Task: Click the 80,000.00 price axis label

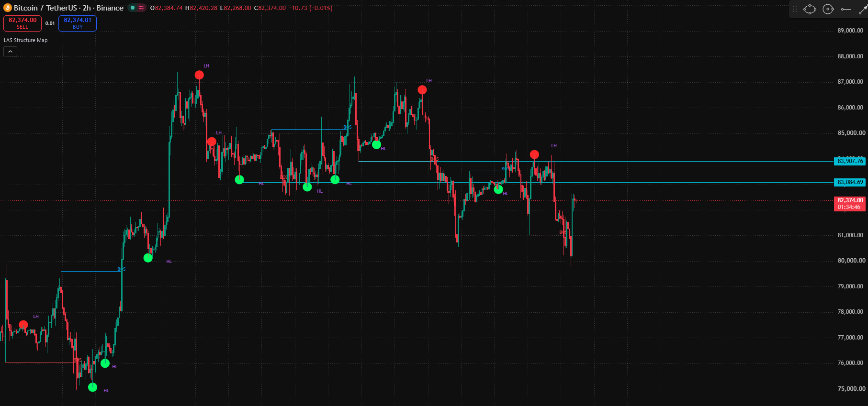Action: pos(851,261)
